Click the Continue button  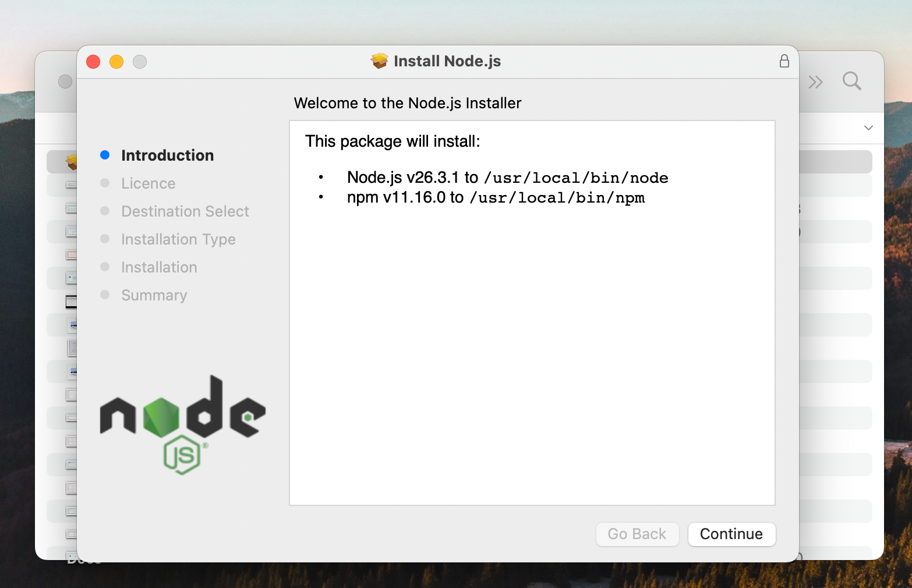point(731,534)
